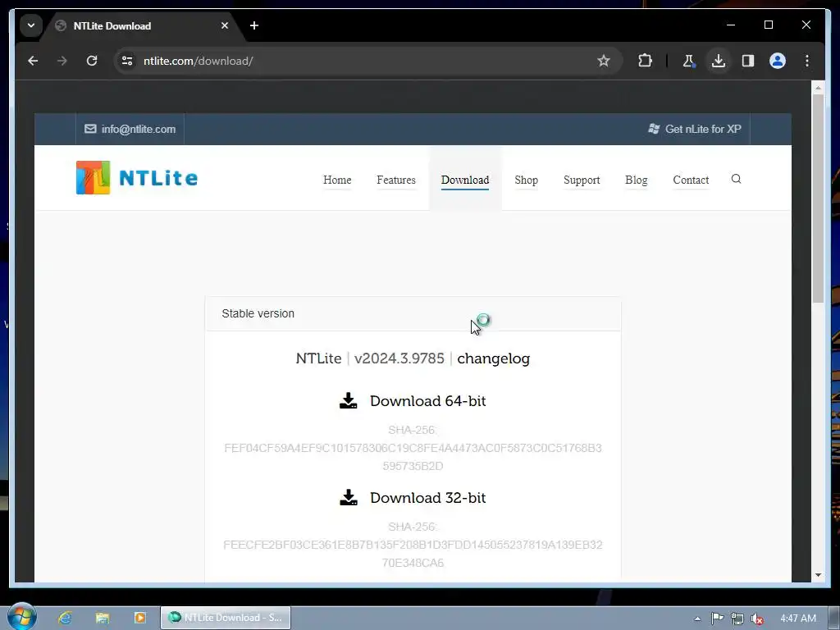Viewport: 840px width, 630px height.
Task: Click the NTLite logo image
Action: [x=137, y=178]
